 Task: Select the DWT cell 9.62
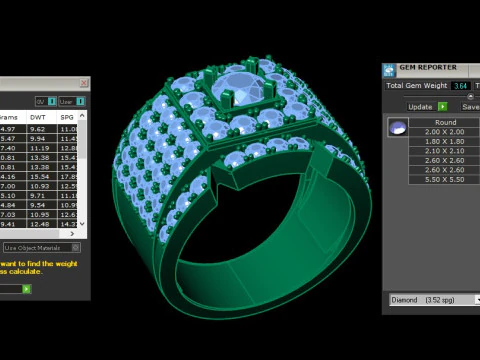point(42,129)
